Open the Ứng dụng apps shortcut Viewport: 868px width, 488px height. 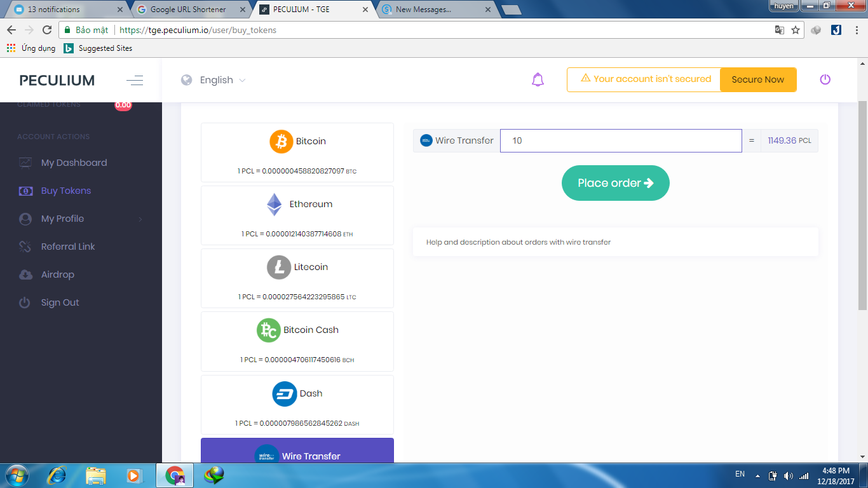pos(31,48)
